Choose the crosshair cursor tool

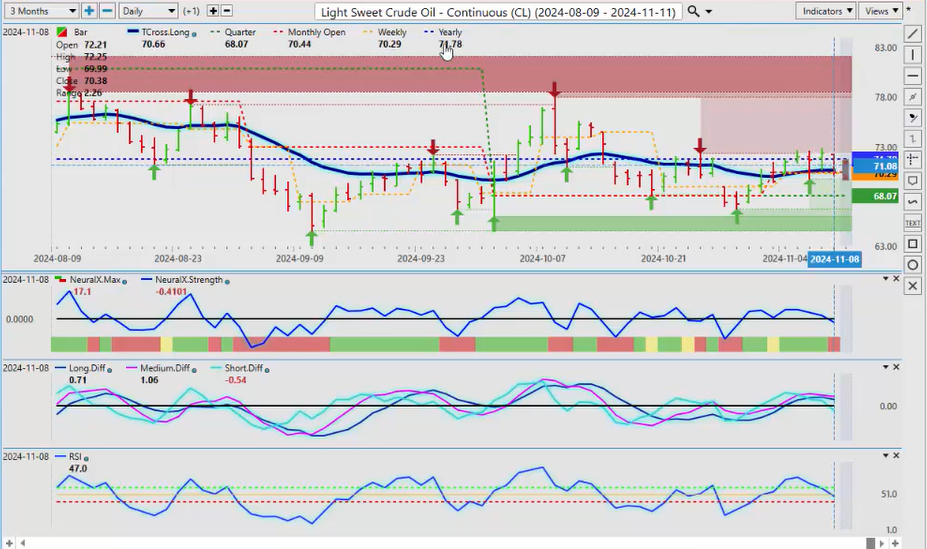[x=912, y=160]
